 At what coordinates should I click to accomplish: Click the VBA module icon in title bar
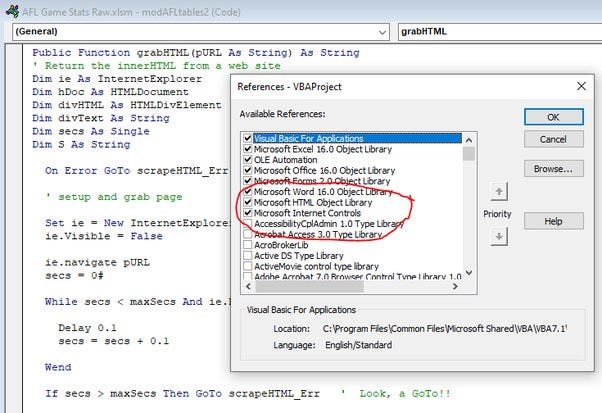pos(12,11)
